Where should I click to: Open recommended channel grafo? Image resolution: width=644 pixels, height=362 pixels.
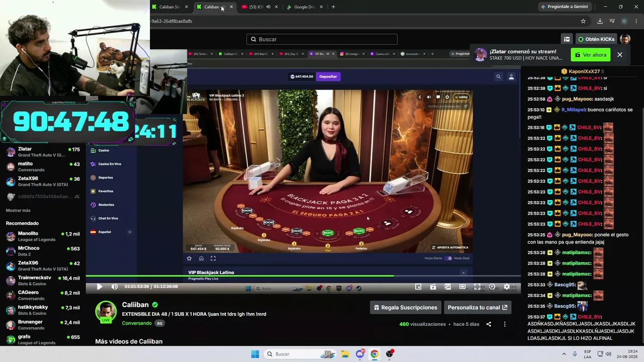(43, 339)
